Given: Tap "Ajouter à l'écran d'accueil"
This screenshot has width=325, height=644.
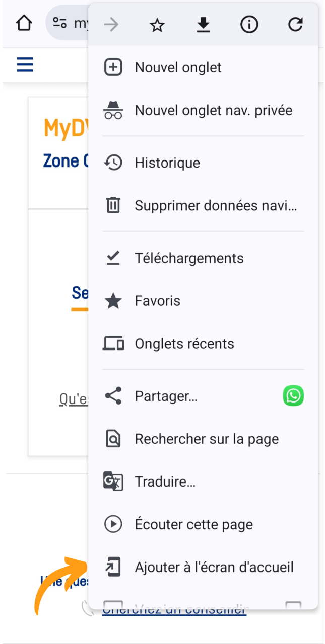Looking at the screenshot, I should point(214,568).
